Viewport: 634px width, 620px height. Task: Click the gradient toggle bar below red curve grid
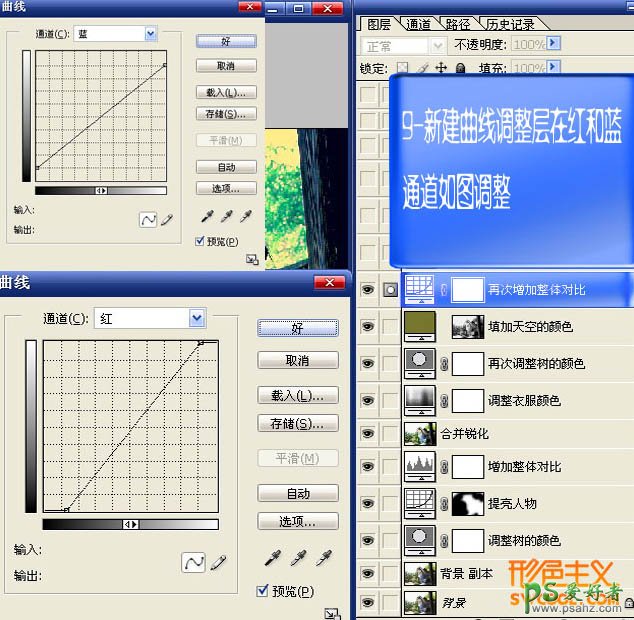[130, 524]
